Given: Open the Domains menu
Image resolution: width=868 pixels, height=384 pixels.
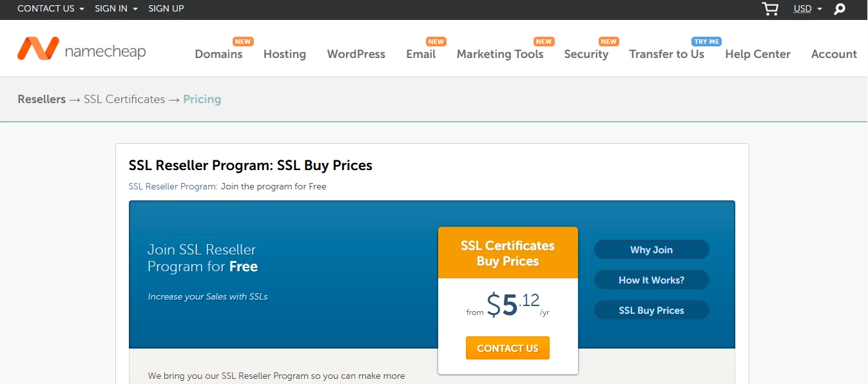Looking at the screenshot, I should (x=219, y=54).
